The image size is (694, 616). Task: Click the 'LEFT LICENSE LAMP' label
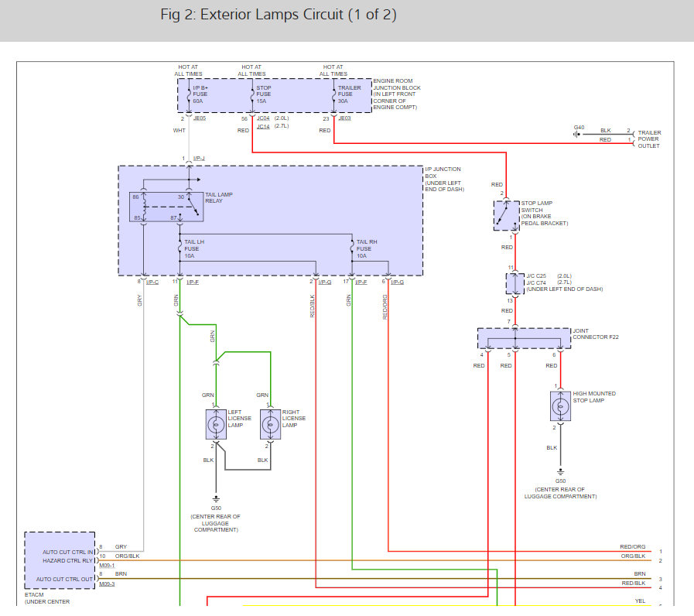point(239,419)
